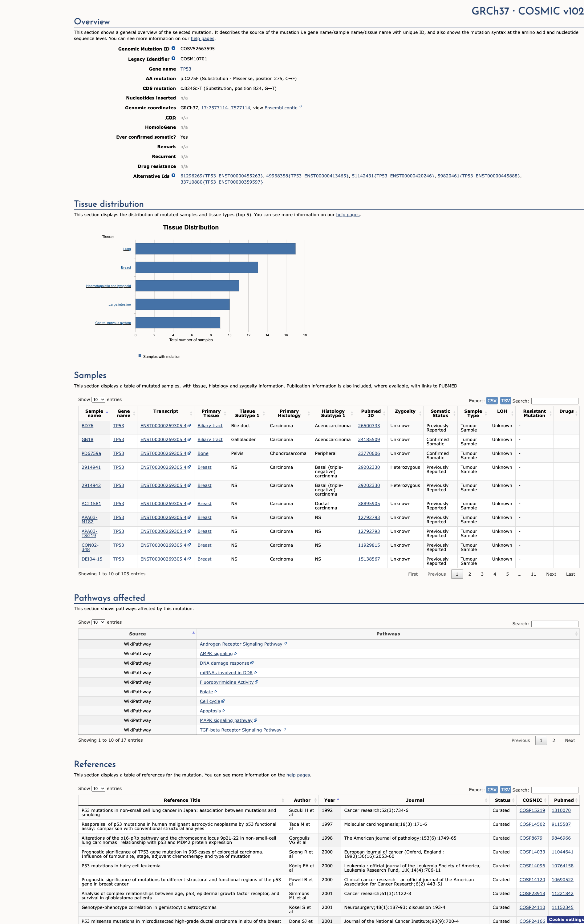
Task: Click external link icon after Ensembl contig
Action: click(300, 107)
